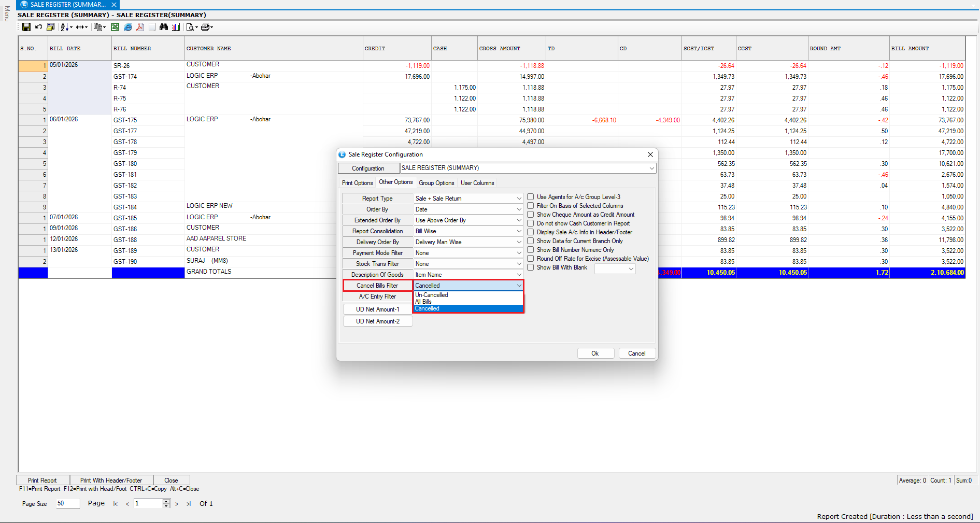The height and width of the screenshot is (523, 980).
Task: Check Do not show Cash Customer in Report
Action: [531, 223]
